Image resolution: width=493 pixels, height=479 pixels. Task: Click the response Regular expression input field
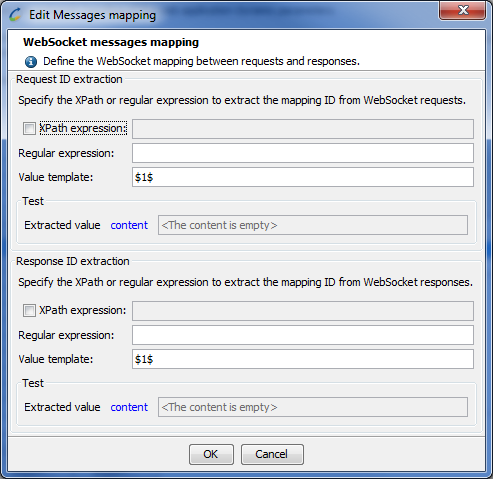click(x=303, y=335)
